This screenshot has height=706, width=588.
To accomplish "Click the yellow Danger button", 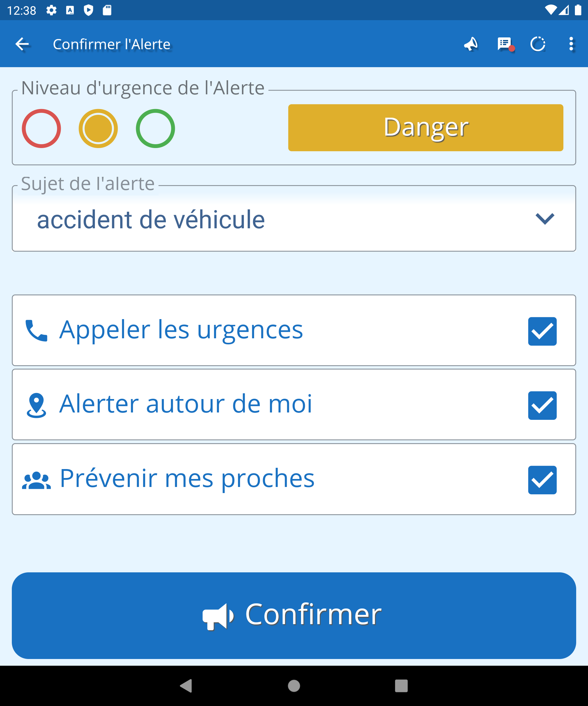I will click(425, 128).
